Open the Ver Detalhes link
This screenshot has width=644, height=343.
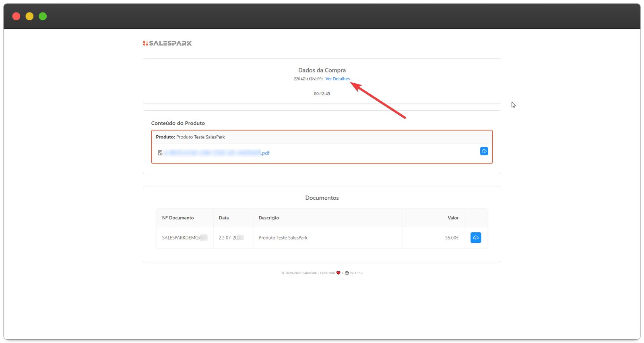(x=337, y=79)
